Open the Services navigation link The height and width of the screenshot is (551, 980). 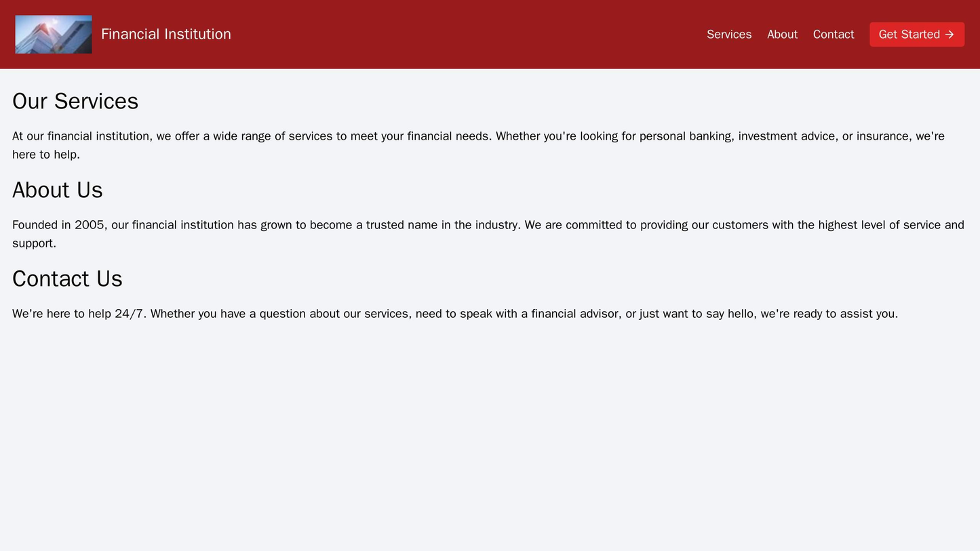pyautogui.click(x=729, y=35)
